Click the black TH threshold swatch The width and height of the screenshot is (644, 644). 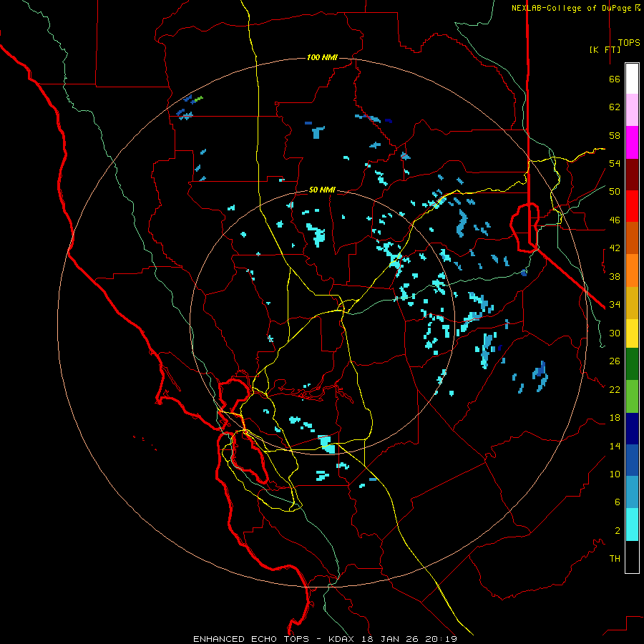point(632,557)
